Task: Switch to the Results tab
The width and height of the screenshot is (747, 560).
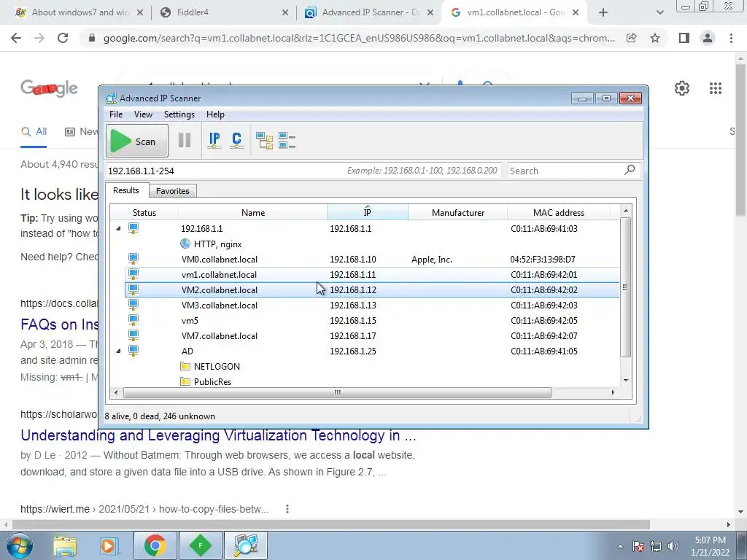Action: coord(126,190)
